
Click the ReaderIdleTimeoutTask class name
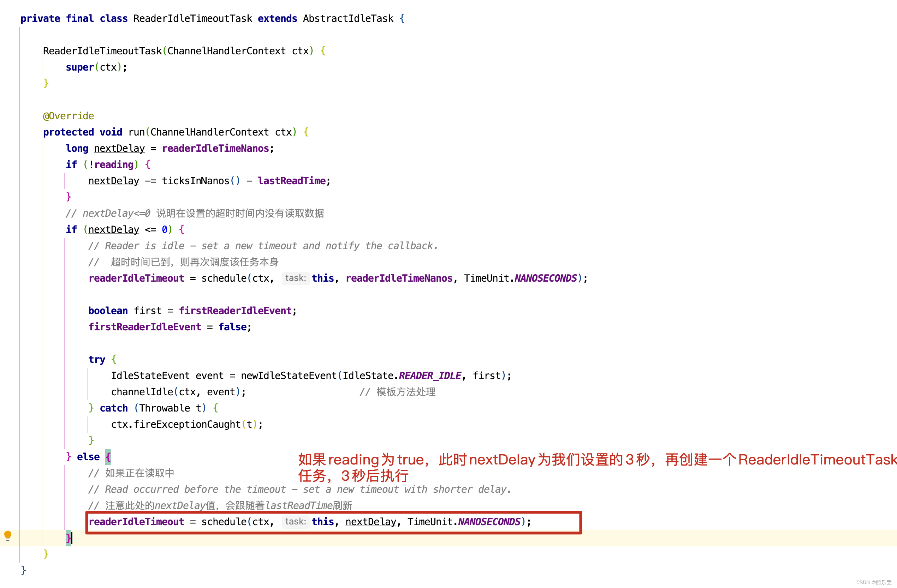(x=192, y=18)
